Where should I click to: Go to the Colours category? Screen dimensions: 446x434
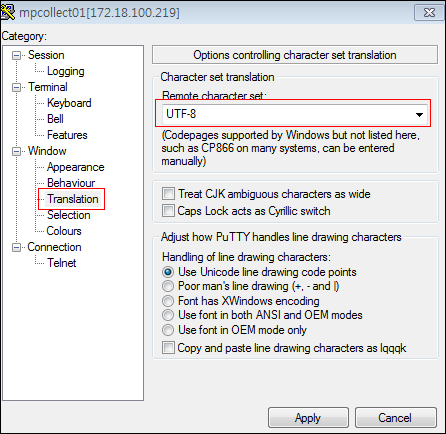point(64,231)
